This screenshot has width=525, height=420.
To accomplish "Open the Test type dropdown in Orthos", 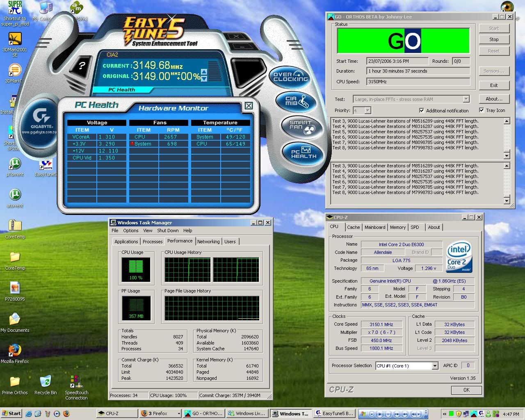I will point(466,99).
